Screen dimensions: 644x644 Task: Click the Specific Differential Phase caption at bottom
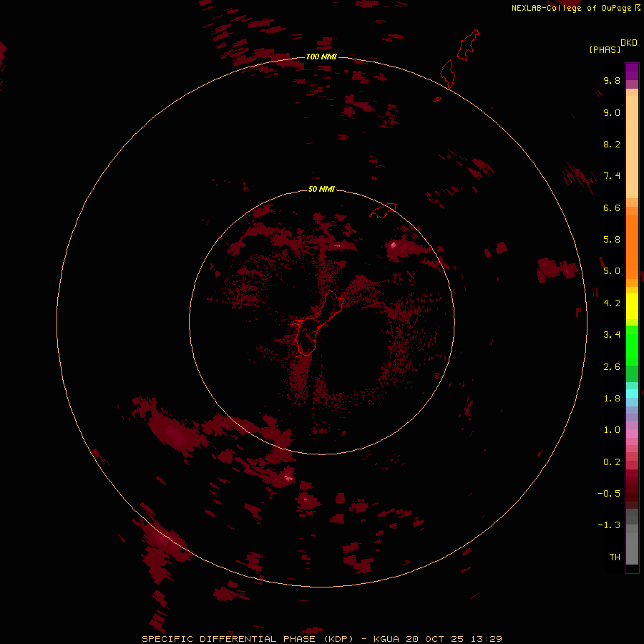322,638
